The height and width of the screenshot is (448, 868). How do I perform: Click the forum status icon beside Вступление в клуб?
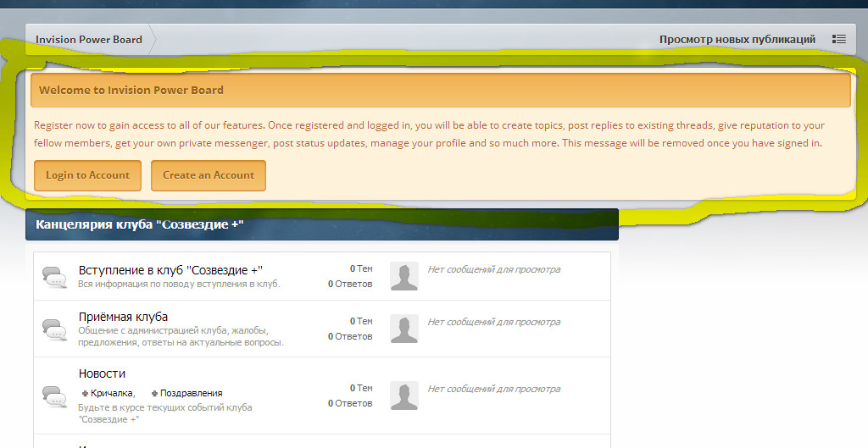(55, 277)
